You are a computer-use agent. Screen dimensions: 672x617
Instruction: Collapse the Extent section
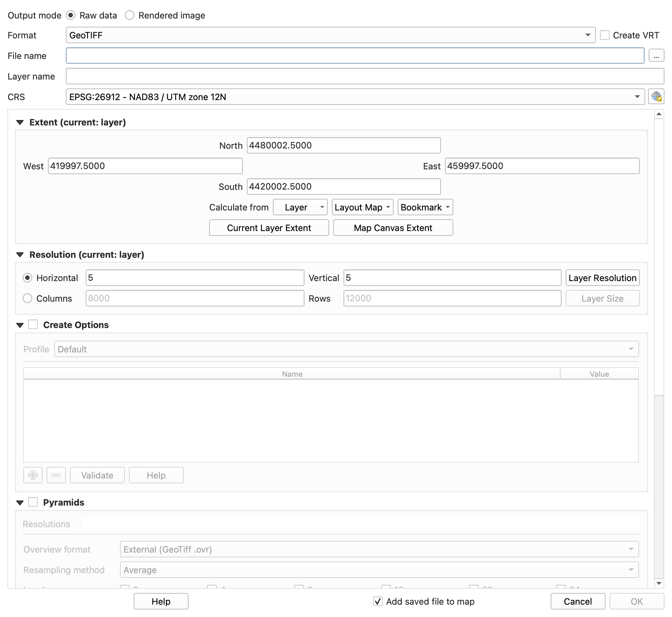click(x=20, y=122)
